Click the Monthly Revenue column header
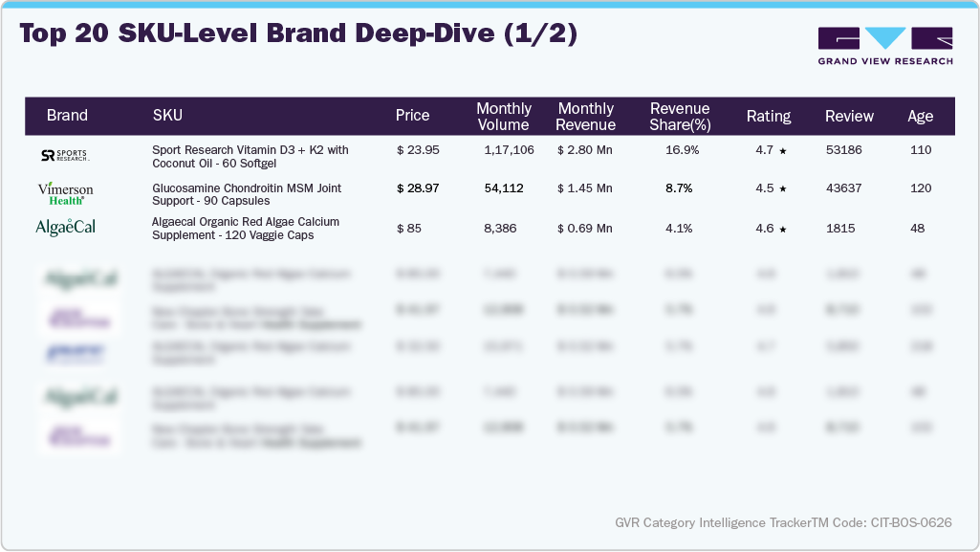Image resolution: width=980 pixels, height=552 pixels. click(586, 117)
